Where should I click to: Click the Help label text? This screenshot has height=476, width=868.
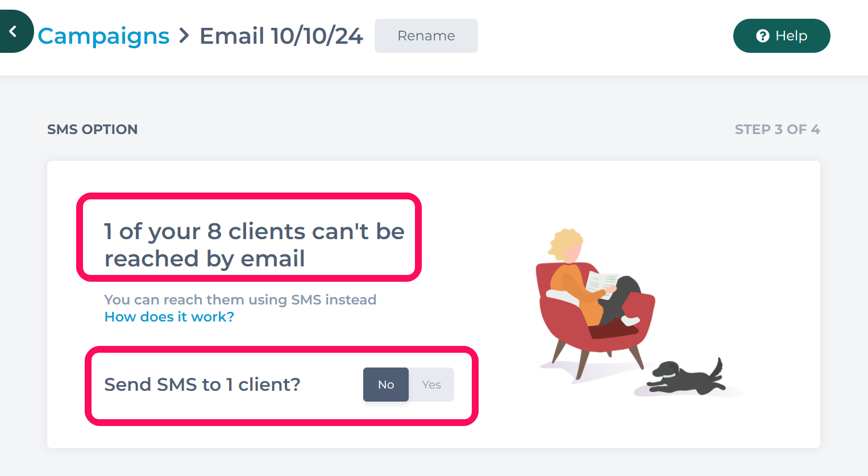791,36
